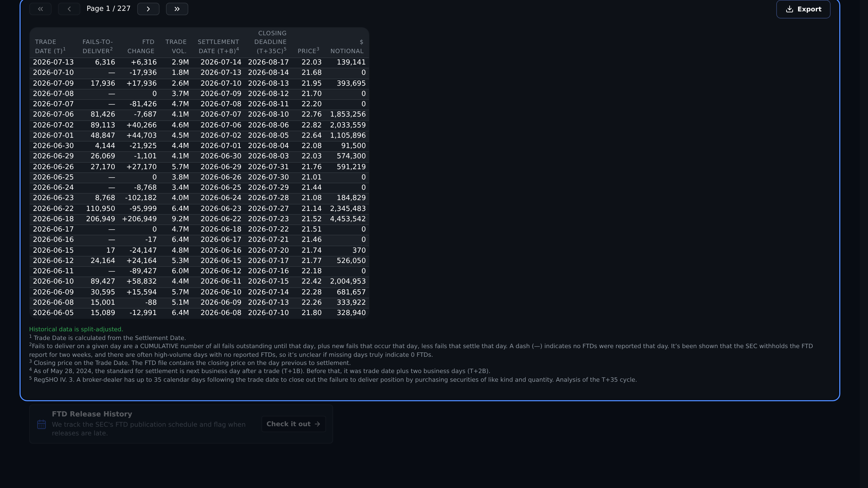This screenshot has width=868, height=488.
Task: Select FTD change value -24,147
Action: pyautogui.click(x=143, y=251)
